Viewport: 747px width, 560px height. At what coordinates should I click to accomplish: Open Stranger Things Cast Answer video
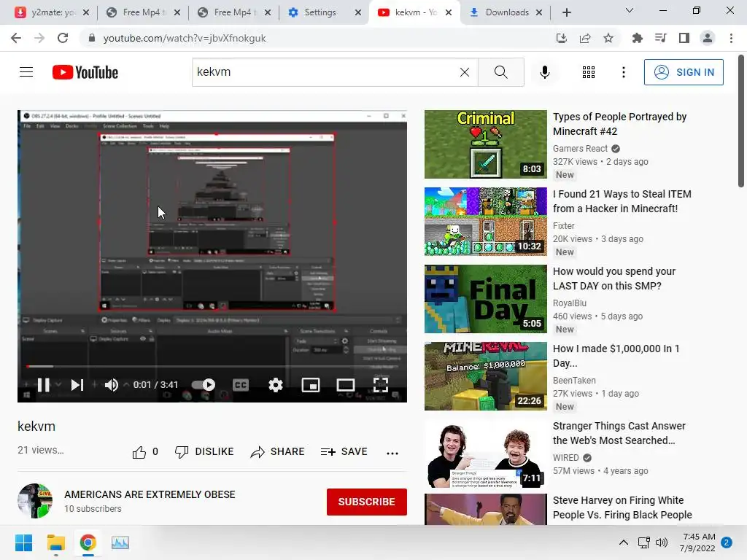(619, 433)
